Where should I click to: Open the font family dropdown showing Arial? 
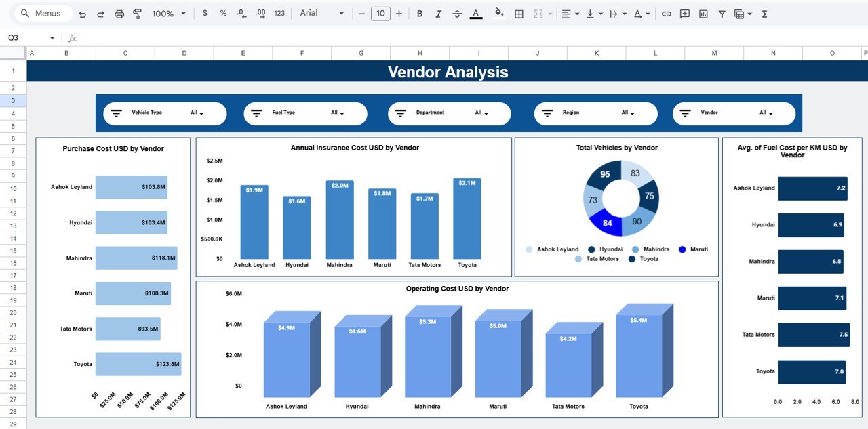[x=322, y=13]
